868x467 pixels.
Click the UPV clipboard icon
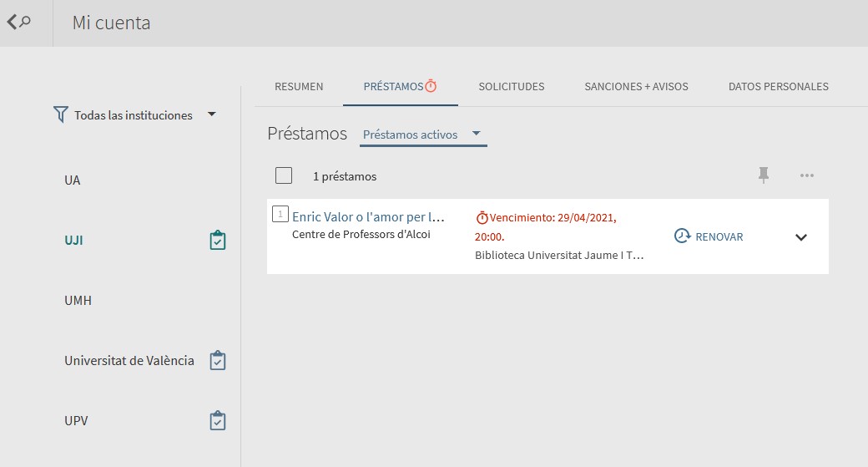(218, 420)
